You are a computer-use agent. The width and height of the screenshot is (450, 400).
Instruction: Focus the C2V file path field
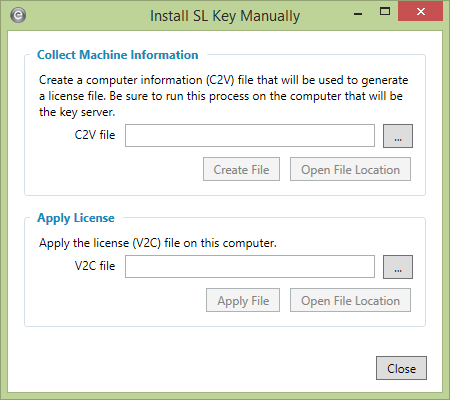250,136
